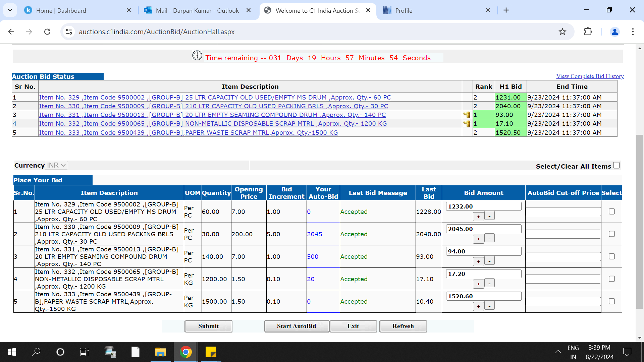Open the Currency INR dropdown
644x362 pixels.
click(x=56, y=165)
